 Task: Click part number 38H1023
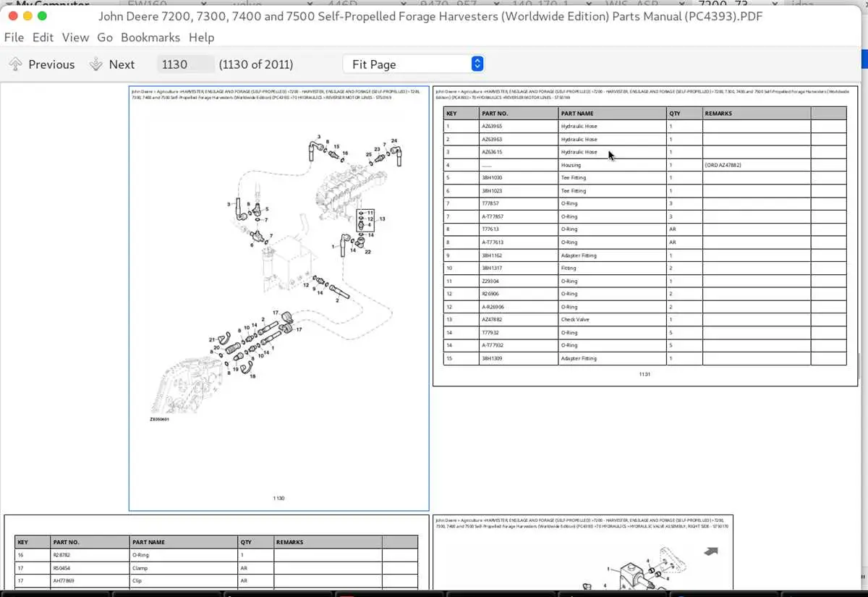click(492, 191)
